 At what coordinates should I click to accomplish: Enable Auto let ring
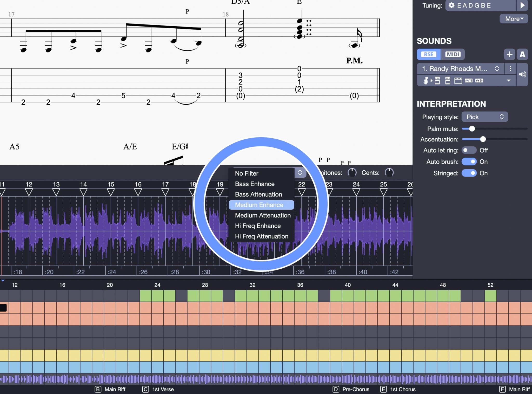(x=469, y=150)
